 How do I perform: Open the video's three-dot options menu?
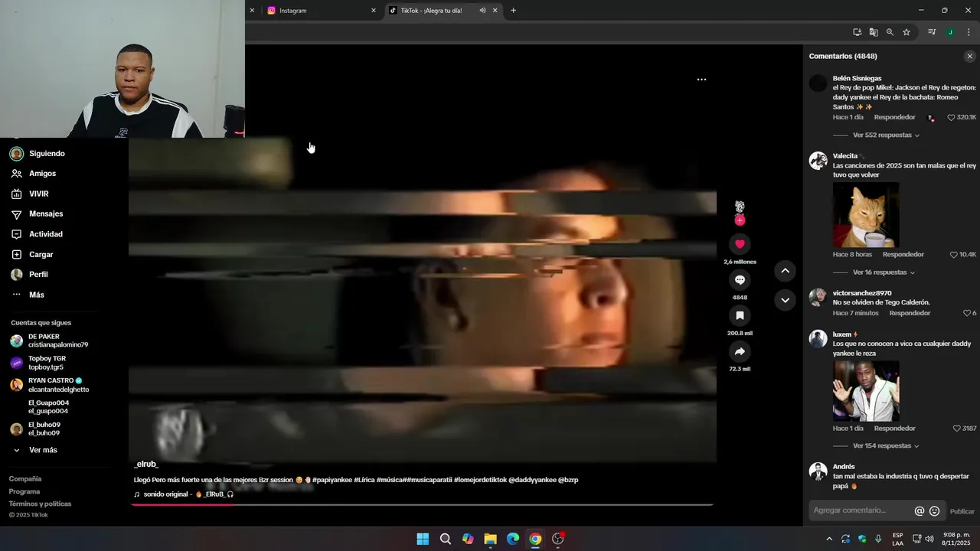pyautogui.click(x=701, y=80)
